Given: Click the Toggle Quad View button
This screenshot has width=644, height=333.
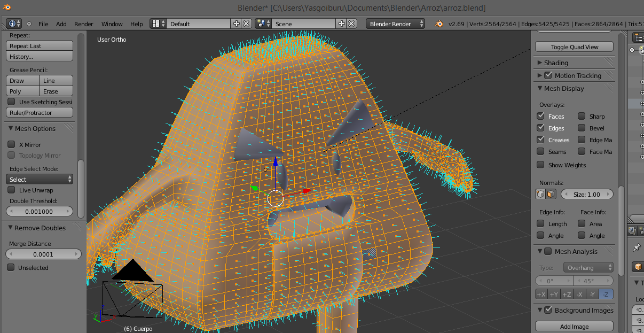Looking at the screenshot, I should [x=575, y=47].
